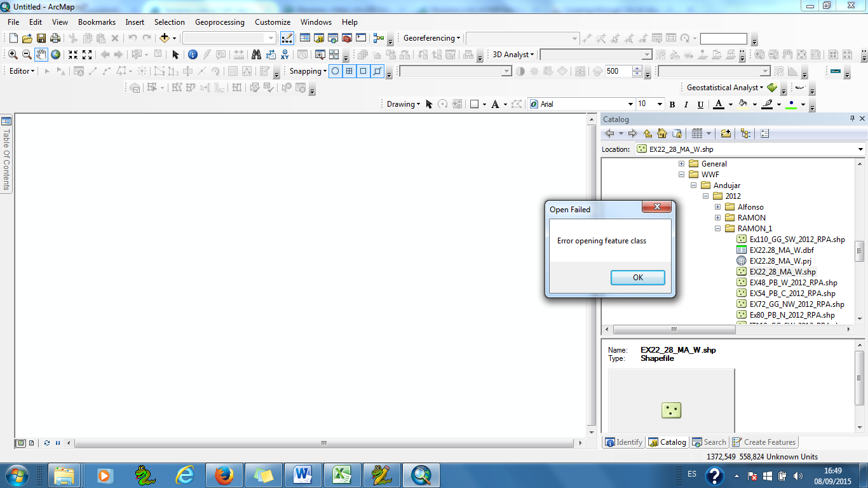
Task: Switch to the Identify tab
Action: point(624,442)
